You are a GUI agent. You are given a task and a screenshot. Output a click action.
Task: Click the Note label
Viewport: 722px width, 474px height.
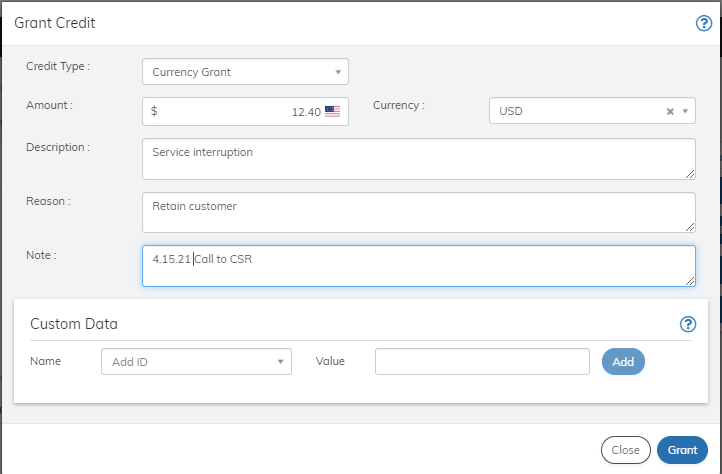point(41,255)
